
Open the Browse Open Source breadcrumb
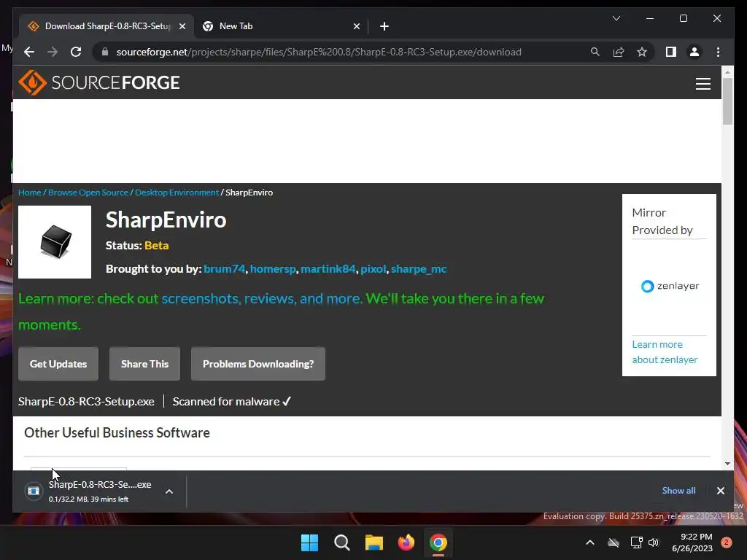point(88,192)
